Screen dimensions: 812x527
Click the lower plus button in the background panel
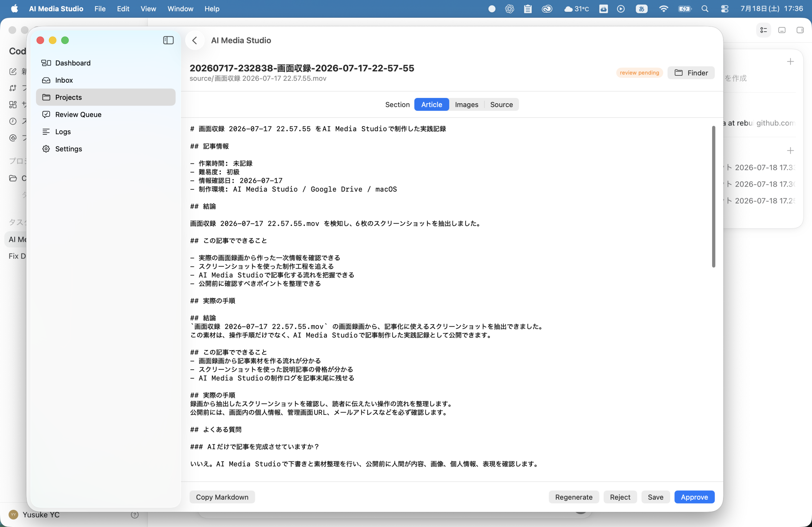(790, 150)
